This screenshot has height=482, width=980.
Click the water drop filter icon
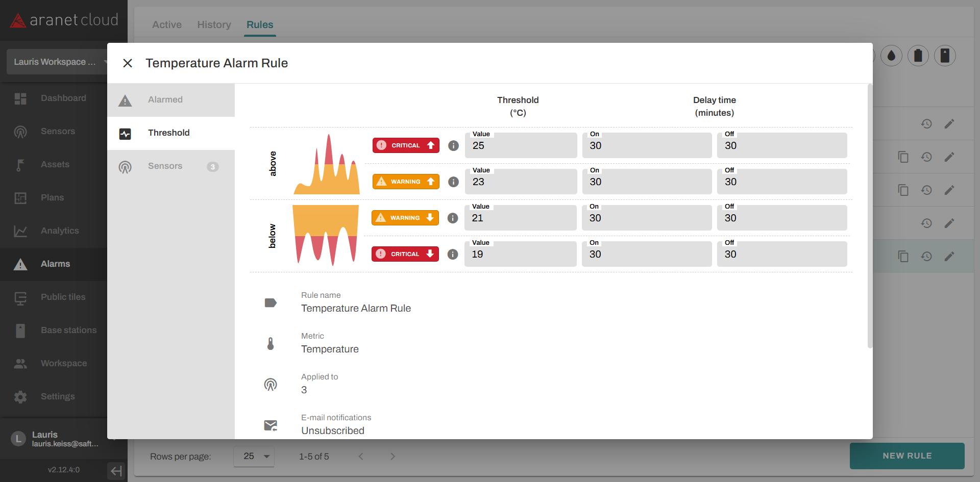coord(891,56)
